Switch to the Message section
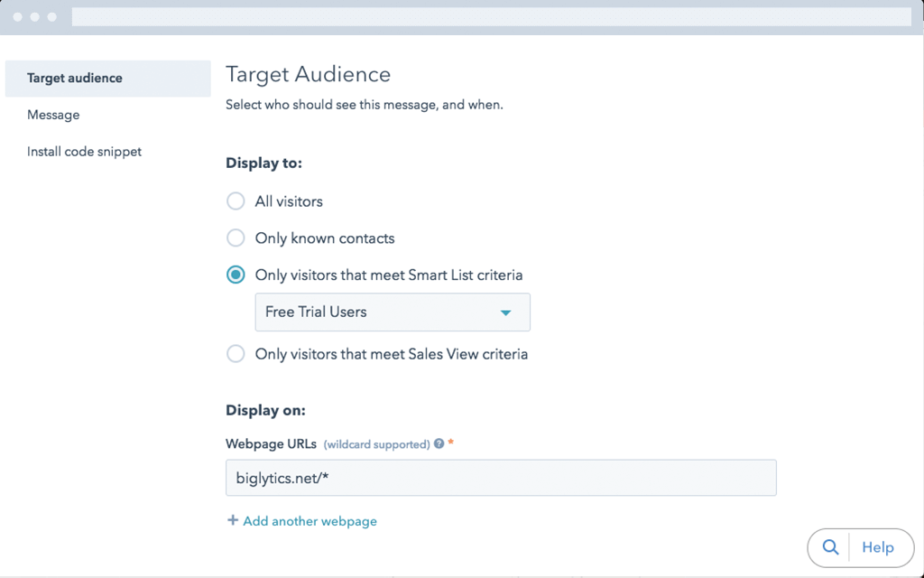 (53, 115)
